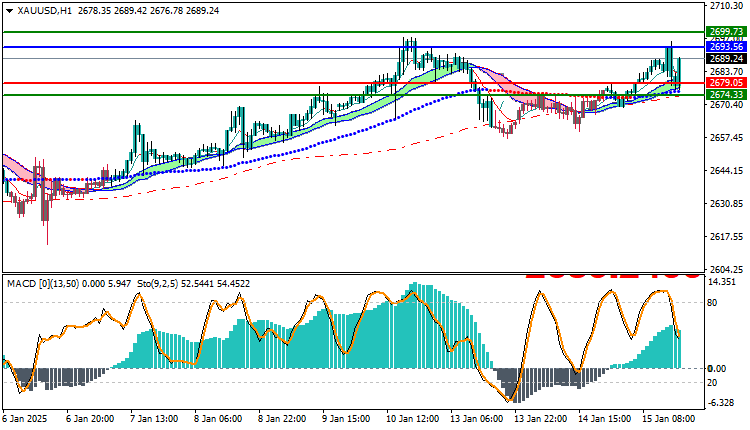750x430 pixels.
Task: Click the 20 stochastic level label
Action: (712, 383)
